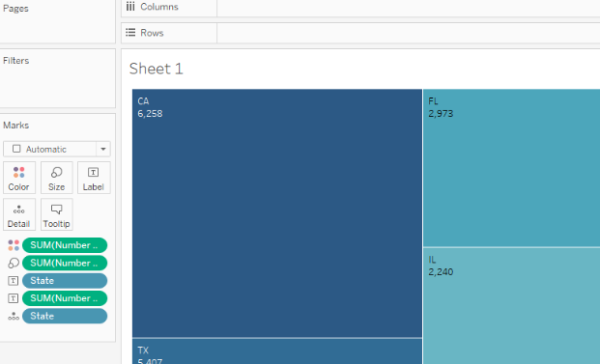Select the State pill on Detail
Screen dimensions: 600x364
[x=65, y=316]
